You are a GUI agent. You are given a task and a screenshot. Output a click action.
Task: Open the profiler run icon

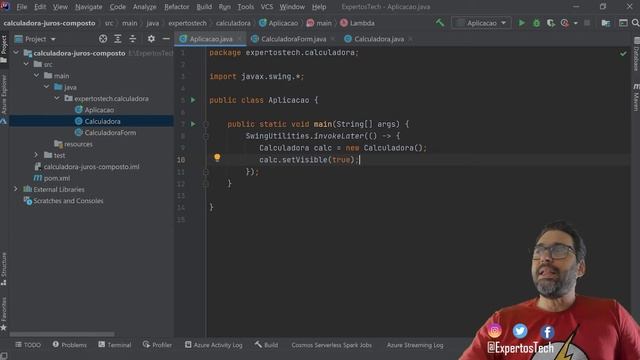tap(565, 23)
